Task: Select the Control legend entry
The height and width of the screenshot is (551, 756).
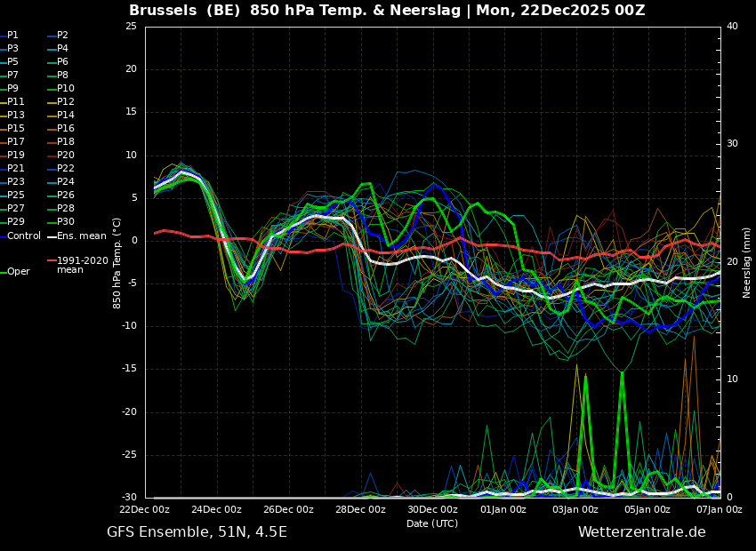Action: (23, 236)
